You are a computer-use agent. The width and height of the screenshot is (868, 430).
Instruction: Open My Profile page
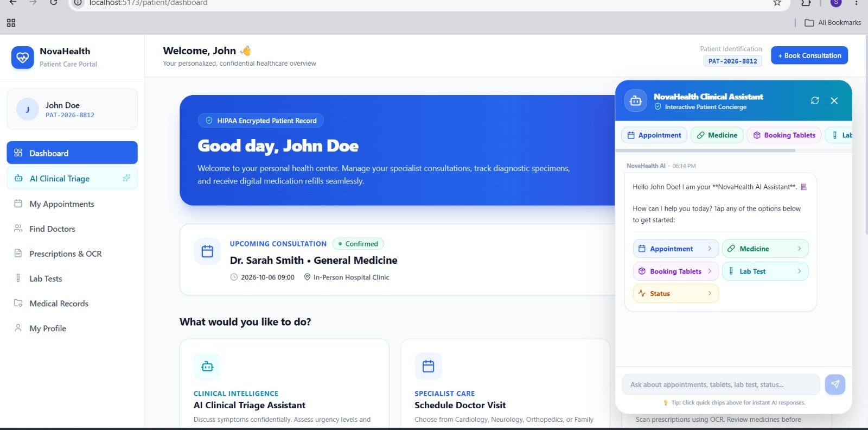72,328
